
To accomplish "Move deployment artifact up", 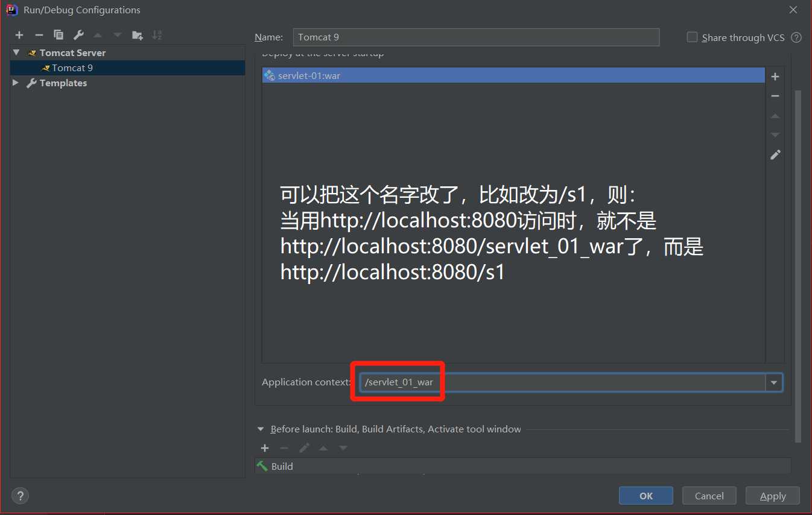I will [775, 116].
